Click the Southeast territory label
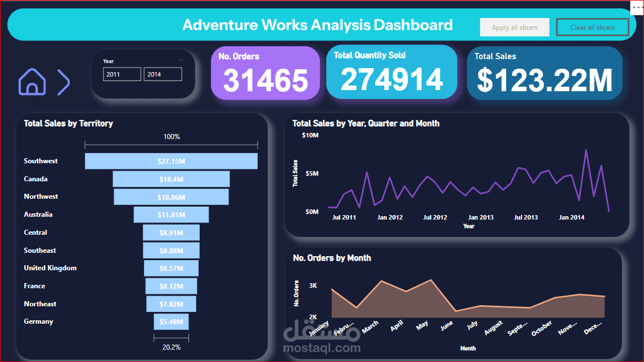 coord(40,250)
